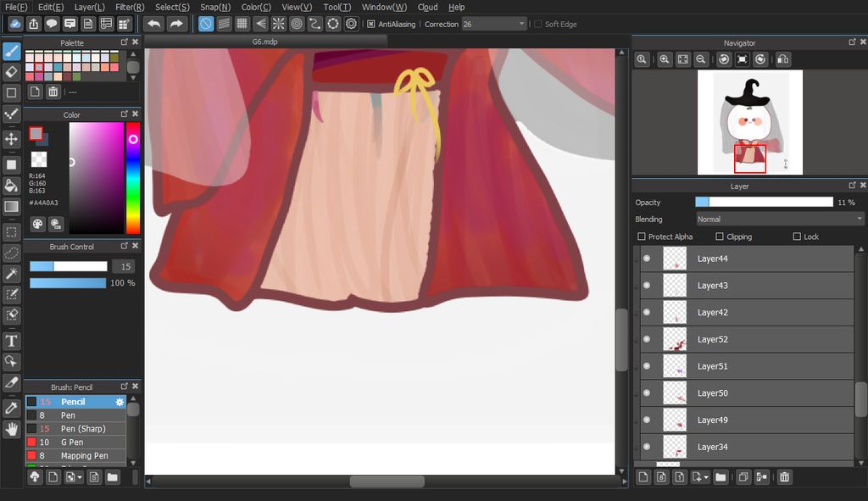This screenshot has width=868, height=501.
Task: Delete layer with trash icon in Layer panel
Action: point(784,476)
